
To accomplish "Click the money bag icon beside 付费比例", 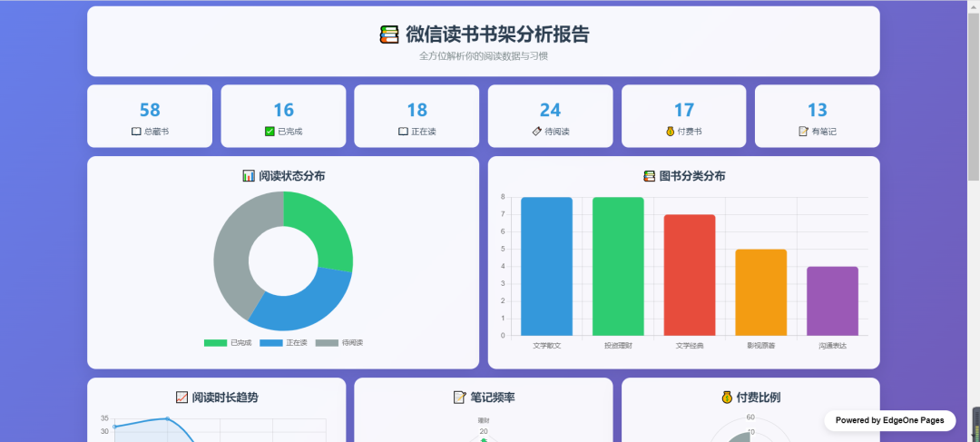I will click(x=727, y=397).
